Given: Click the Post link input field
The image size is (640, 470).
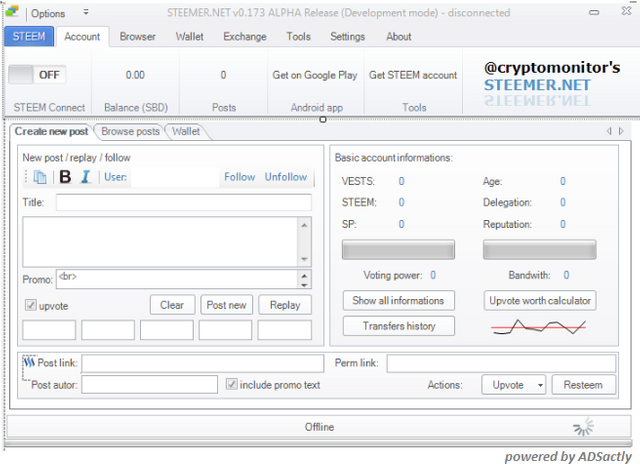Looking at the screenshot, I should coord(202,363).
